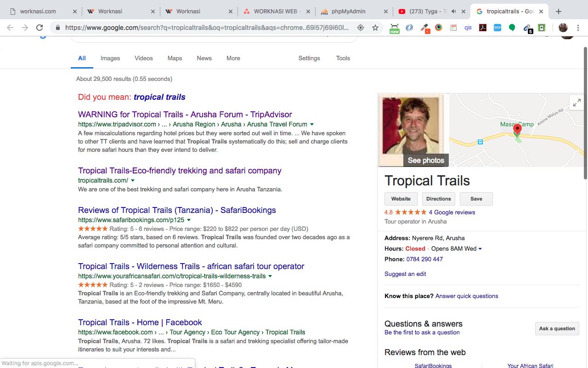Image resolution: width=588 pixels, height=368 pixels.
Task: Open the Chrome three-dot menu
Action: [578, 28]
